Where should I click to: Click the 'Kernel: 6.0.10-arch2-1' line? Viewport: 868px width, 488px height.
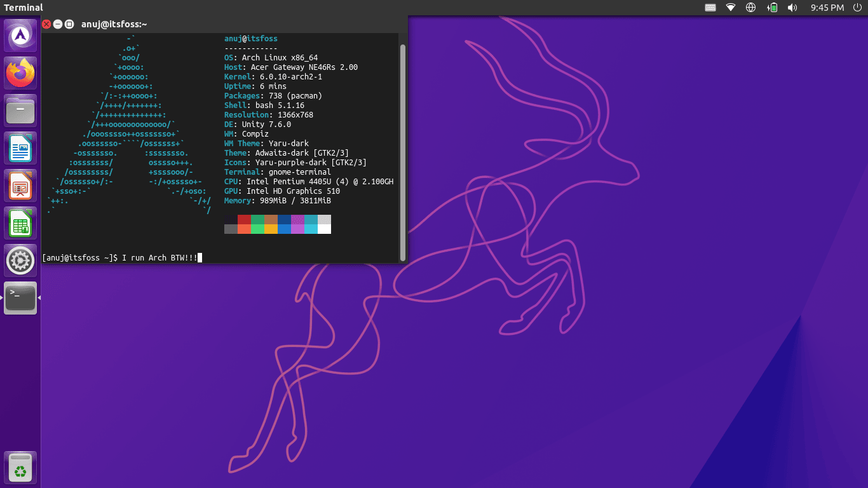(273, 77)
